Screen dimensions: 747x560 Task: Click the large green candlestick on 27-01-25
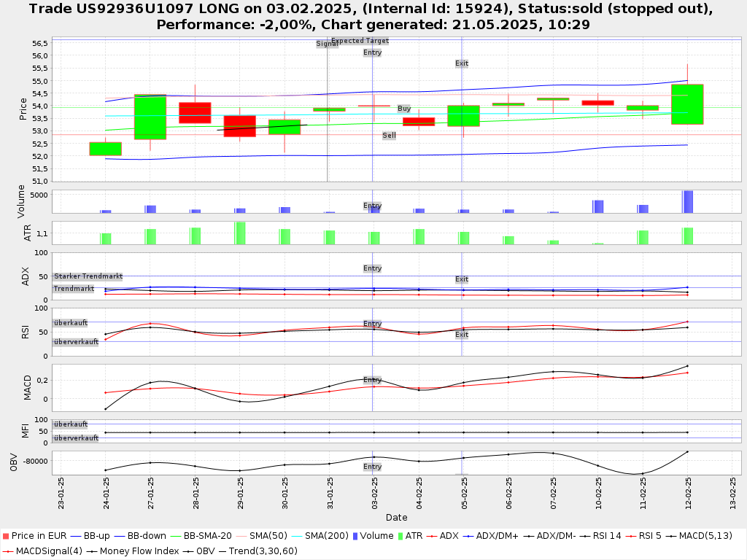click(x=150, y=117)
